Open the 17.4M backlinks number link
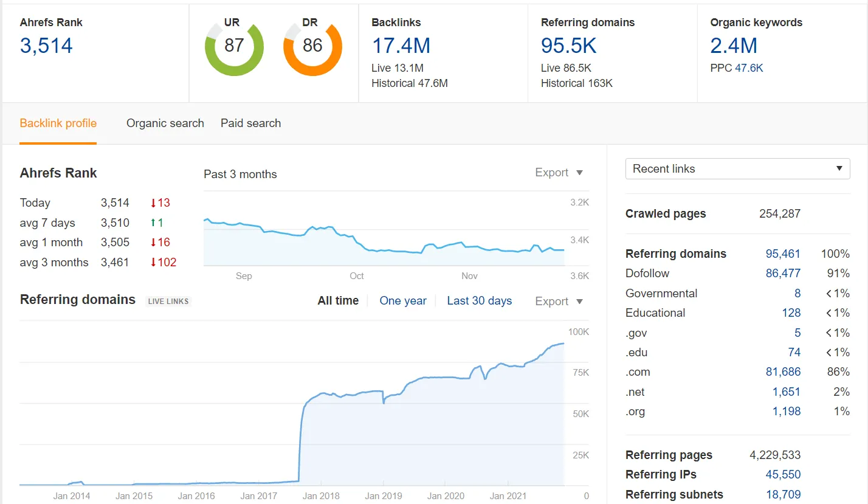Screen dimensions: 868x504 click(x=401, y=46)
